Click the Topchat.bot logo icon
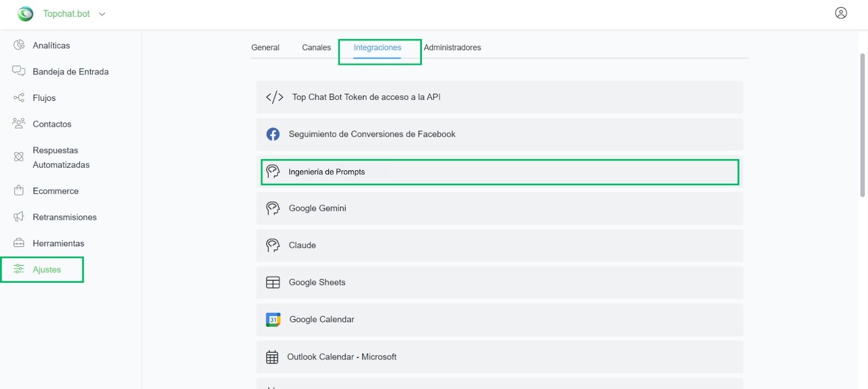Screen dimensions: 868x389 point(25,14)
